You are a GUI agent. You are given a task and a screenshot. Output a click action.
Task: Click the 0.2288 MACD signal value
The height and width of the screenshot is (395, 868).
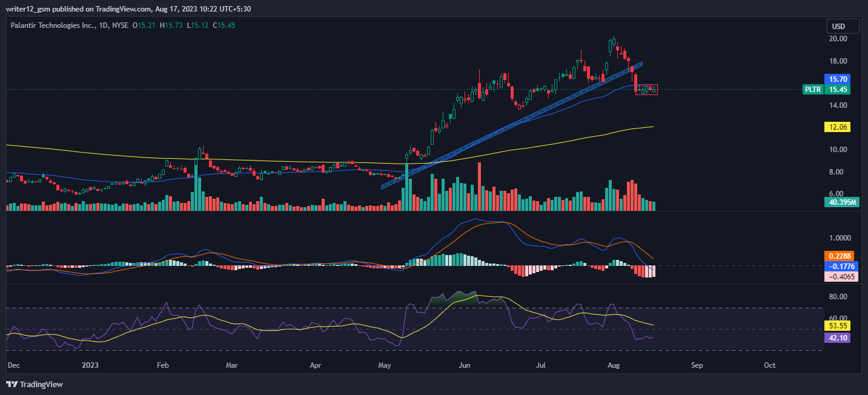pos(840,256)
